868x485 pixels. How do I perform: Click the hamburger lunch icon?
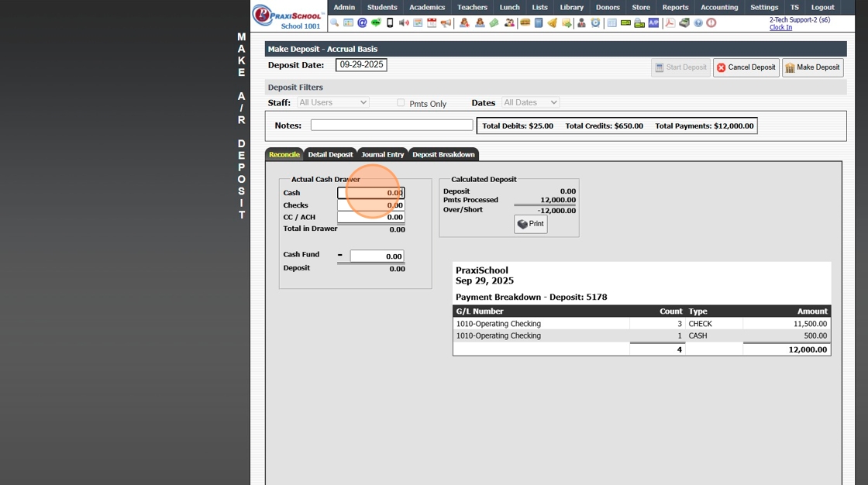tap(525, 23)
